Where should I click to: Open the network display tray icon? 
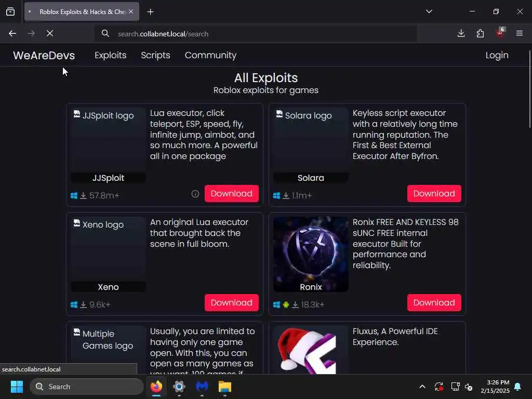click(455, 387)
